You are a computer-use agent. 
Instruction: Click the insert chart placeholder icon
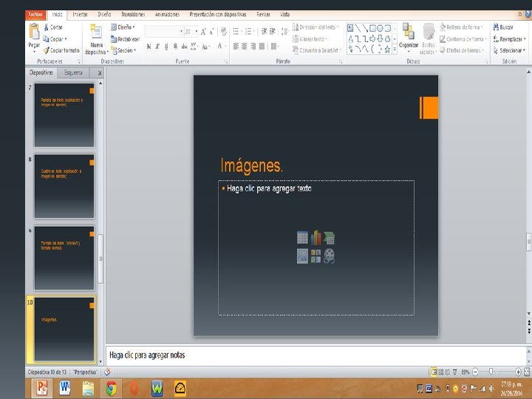coord(316,237)
